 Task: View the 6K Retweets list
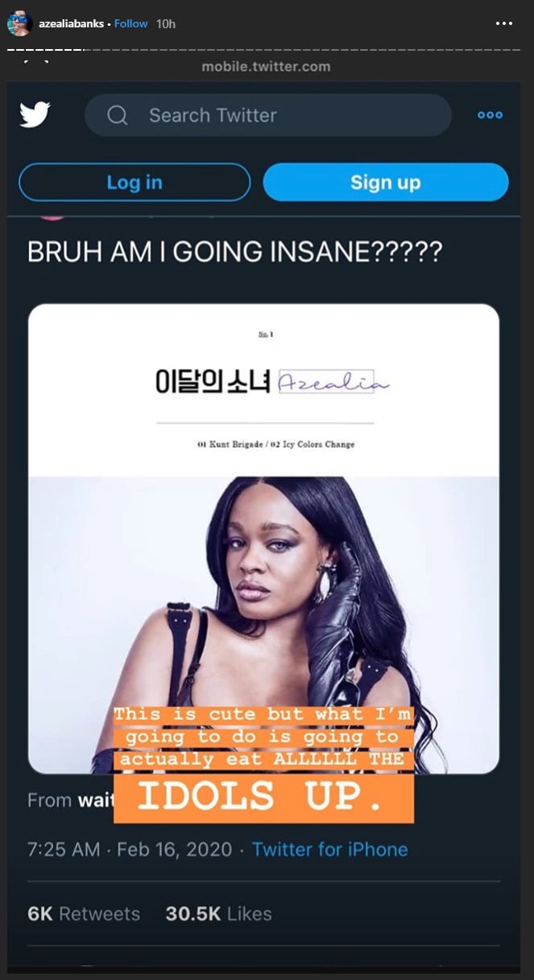click(84, 914)
